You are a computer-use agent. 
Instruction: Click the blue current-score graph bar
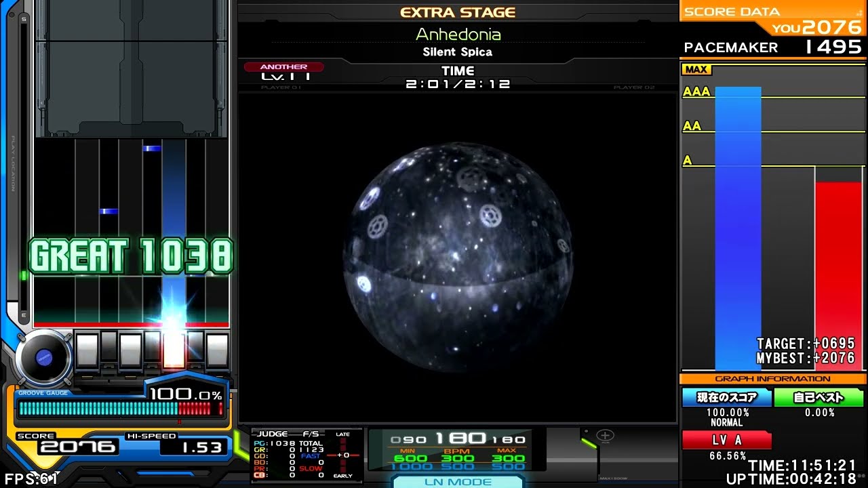(738, 228)
